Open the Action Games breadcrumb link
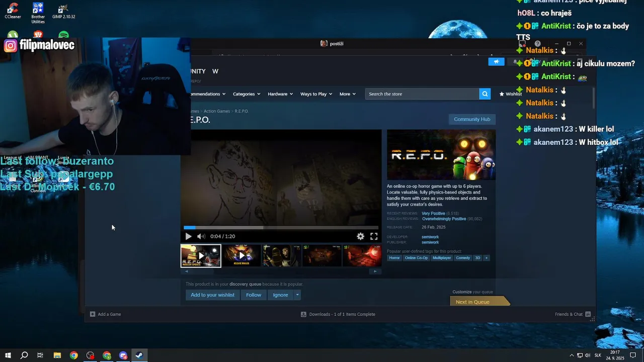The width and height of the screenshot is (644, 362). (x=217, y=111)
